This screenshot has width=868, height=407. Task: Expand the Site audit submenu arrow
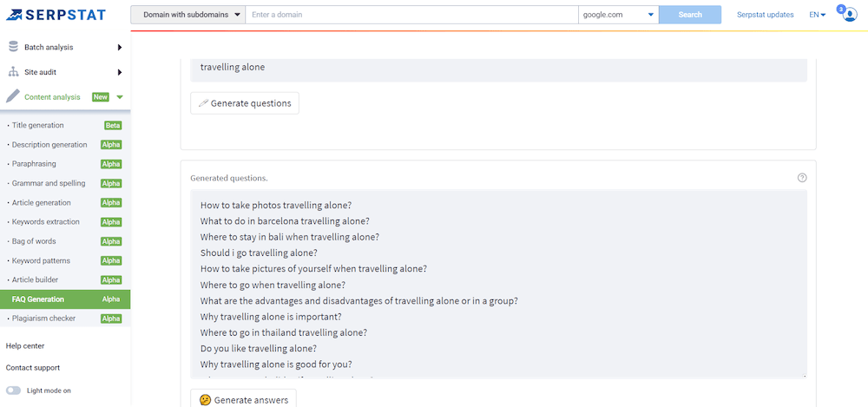coord(119,72)
